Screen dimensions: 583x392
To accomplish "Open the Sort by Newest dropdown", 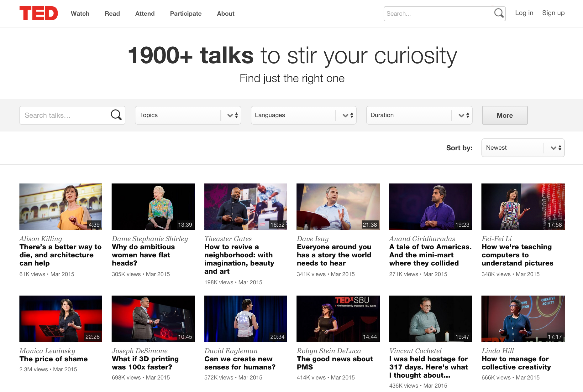I will click(x=523, y=148).
